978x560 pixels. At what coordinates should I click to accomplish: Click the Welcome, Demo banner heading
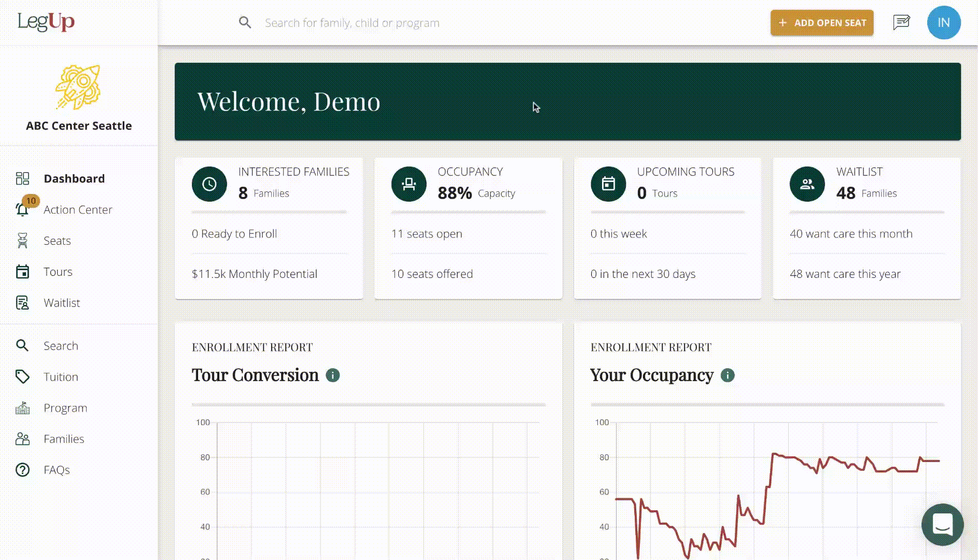point(289,101)
